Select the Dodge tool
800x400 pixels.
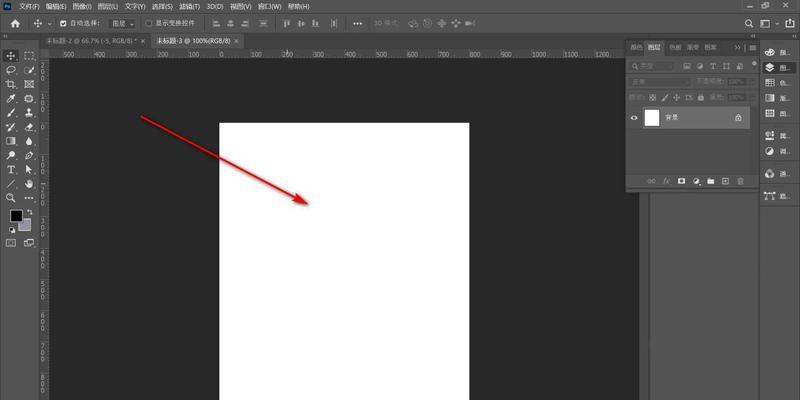coord(11,156)
